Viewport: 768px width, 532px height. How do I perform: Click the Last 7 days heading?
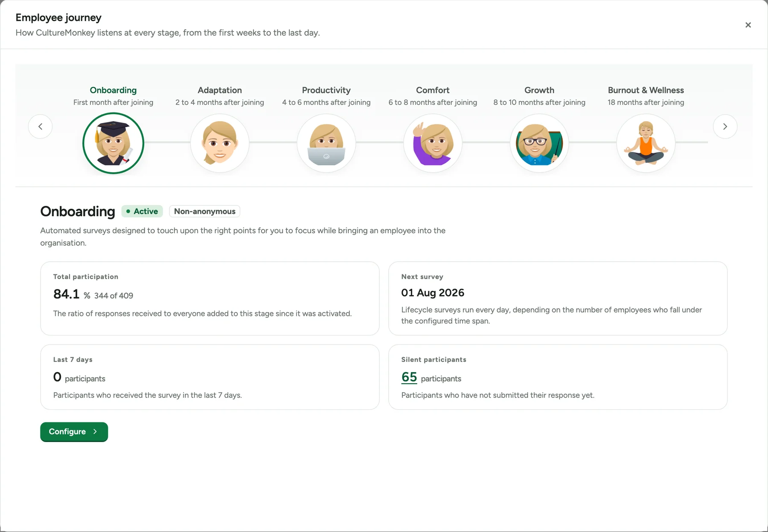73,359
